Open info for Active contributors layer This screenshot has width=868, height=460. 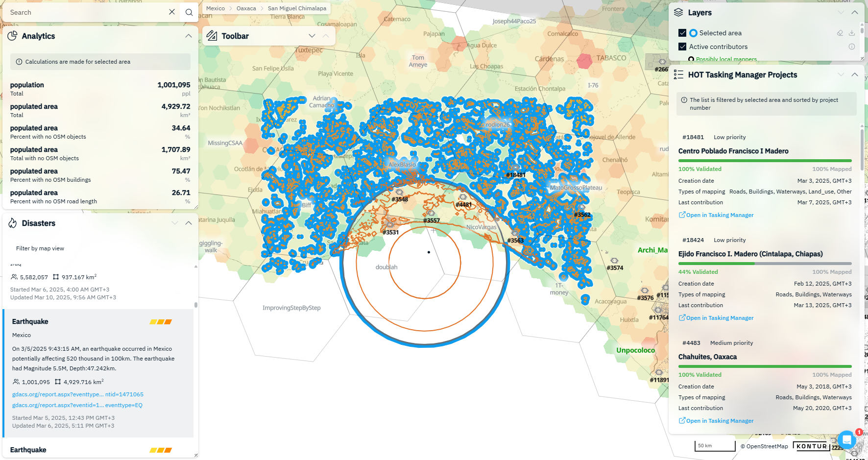tap(852, 47)
